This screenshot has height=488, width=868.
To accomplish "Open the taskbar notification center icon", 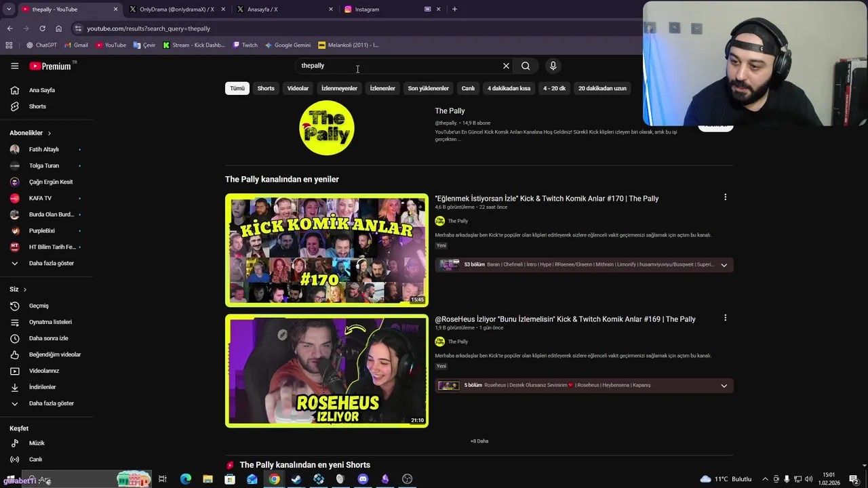I will pyautogui.click(x=854, y=479).
